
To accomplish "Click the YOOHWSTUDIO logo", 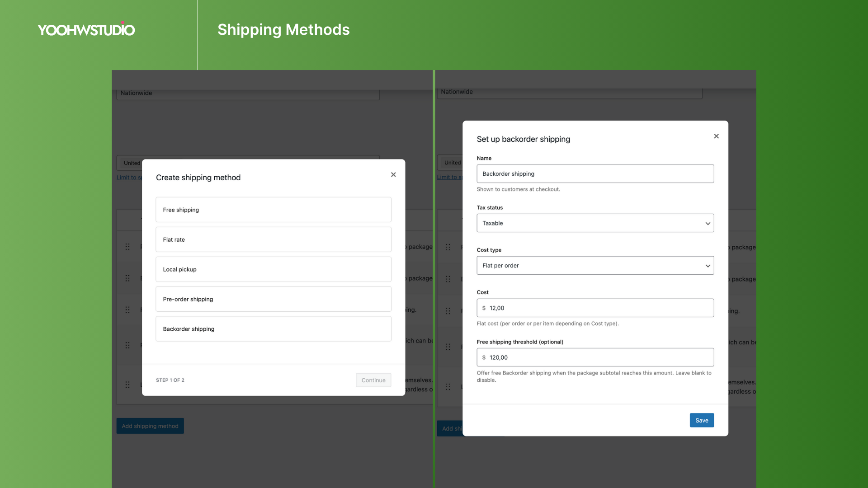I will coord(86,30).
